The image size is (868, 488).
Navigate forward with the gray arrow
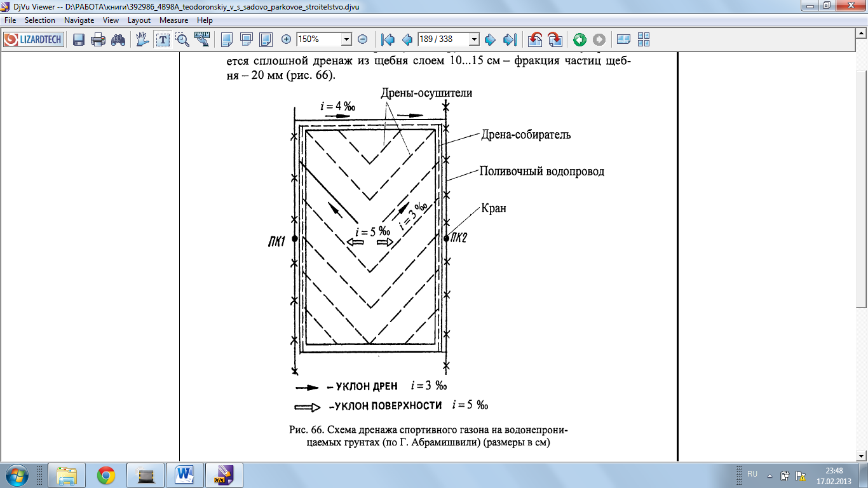click(599, 39)
